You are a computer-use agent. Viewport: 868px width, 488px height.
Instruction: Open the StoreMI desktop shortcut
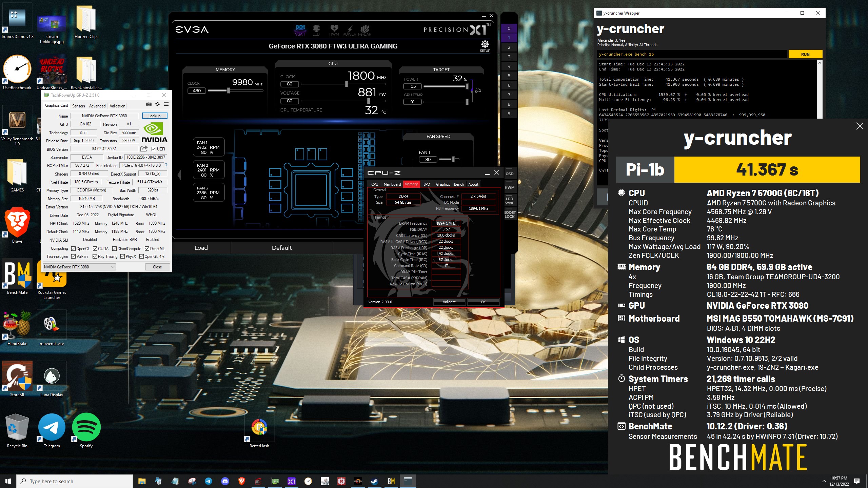pyautogui.click(x=17, y=379)
